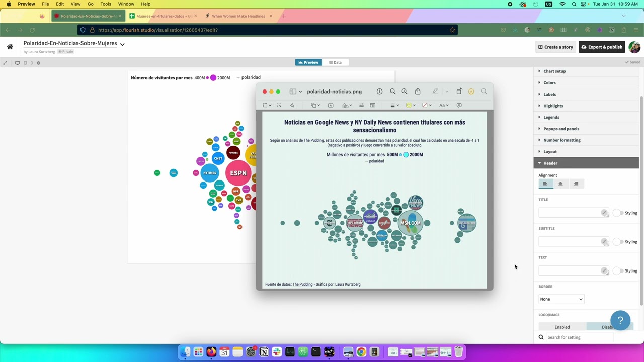644x362 pixels.
Task: Click Export & publish button
Action: point(602,47)
